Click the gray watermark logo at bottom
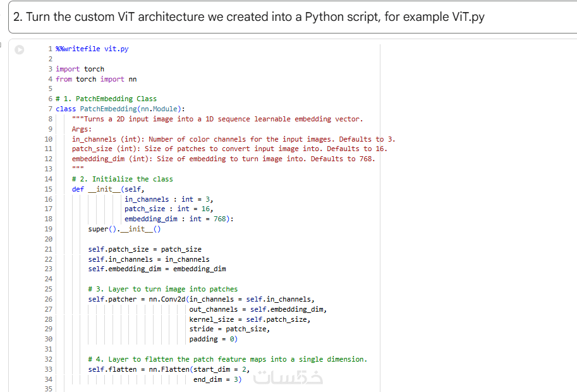The height and width of the screenshot is (392, 577). click(x=288, y=377)
